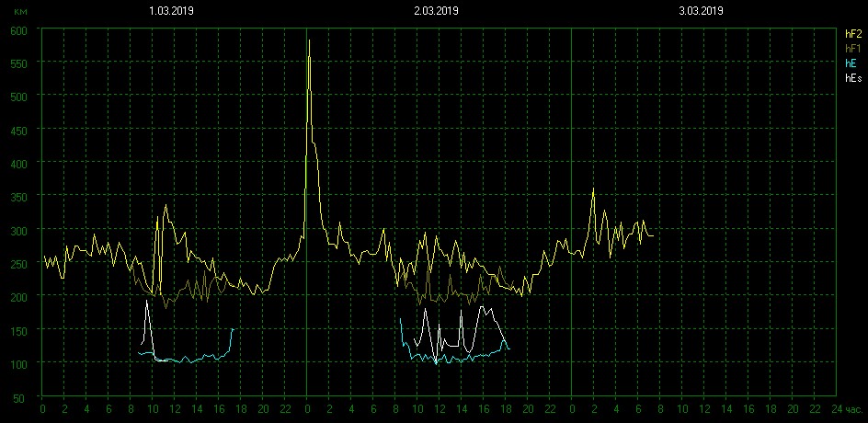Click the 2.03.2019 date label
The image size is (868, 423).
click(437, 11)
